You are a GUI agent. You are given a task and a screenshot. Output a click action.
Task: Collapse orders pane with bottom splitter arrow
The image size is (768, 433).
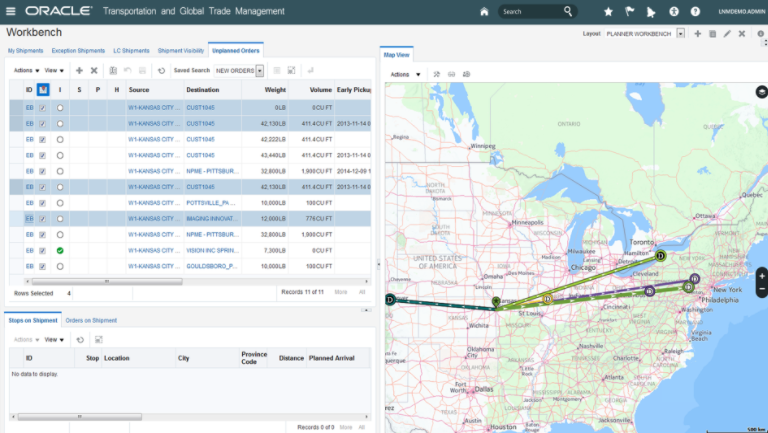click(x=366, y=310)
